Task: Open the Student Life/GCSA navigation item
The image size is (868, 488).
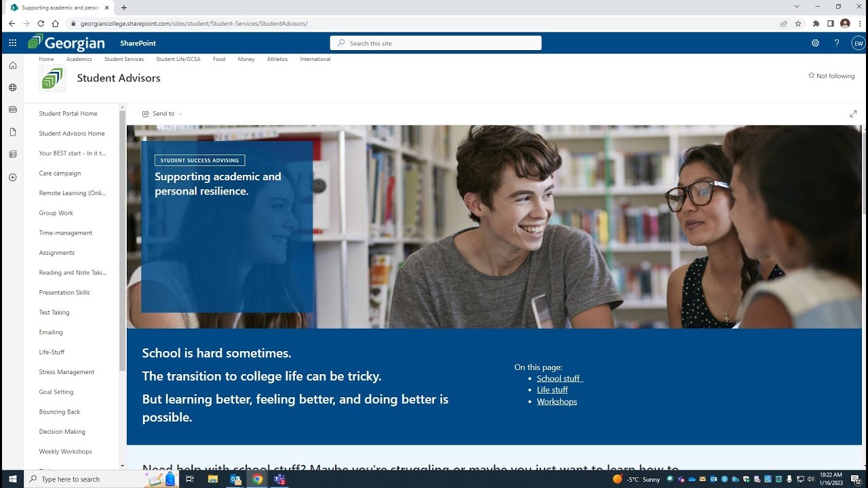Action: [178, 59]
